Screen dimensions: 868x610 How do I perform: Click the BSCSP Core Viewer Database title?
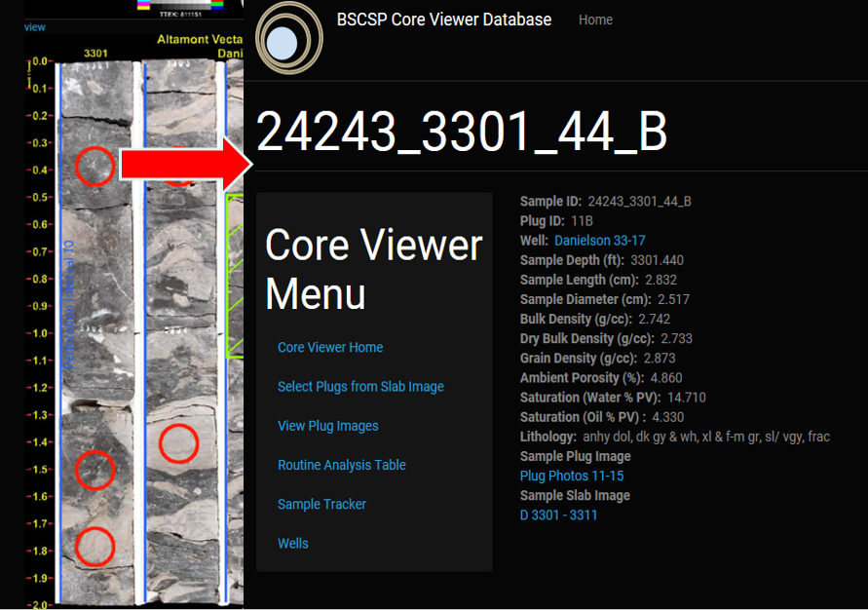click(x=443, y=19)
